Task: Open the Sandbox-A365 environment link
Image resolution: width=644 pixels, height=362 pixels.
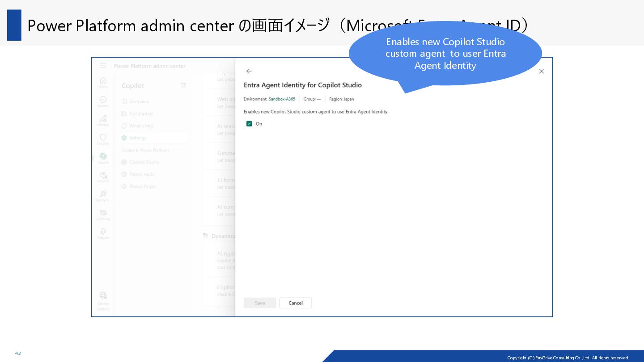Action: pos(282,99)
